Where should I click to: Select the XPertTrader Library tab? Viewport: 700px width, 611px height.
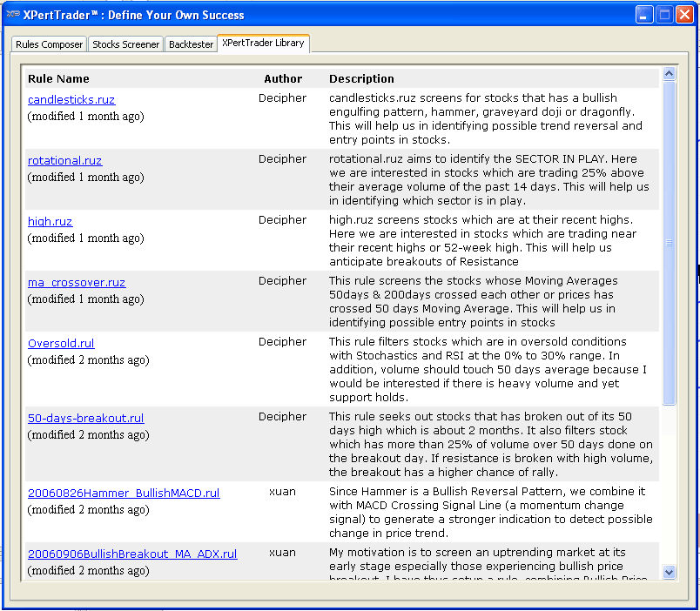pos(263,43)
